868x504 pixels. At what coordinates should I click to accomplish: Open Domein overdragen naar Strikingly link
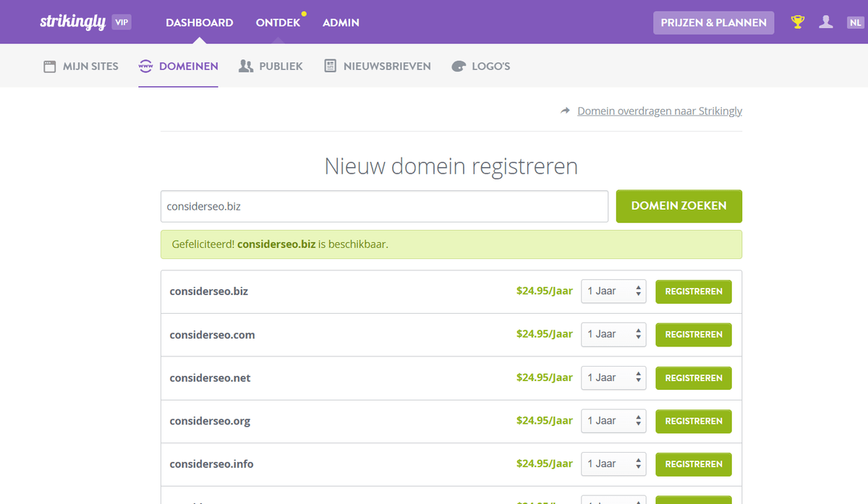pos(659,111)
